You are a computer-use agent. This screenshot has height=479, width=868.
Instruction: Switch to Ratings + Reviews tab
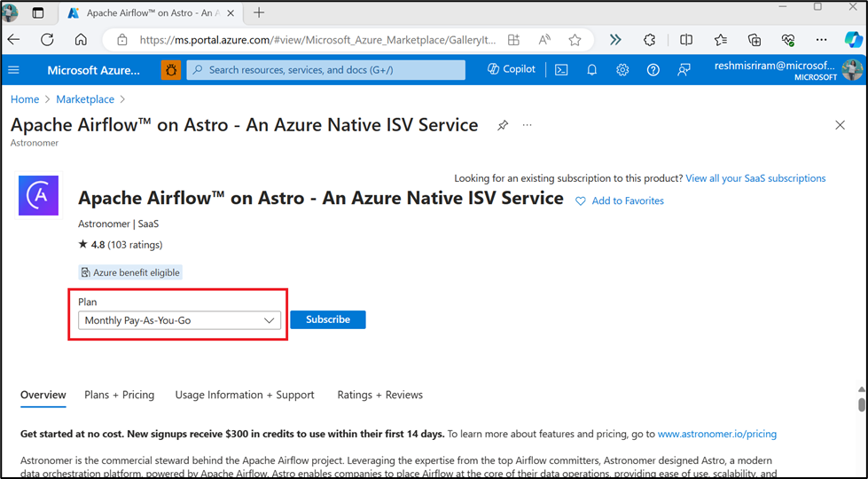[379, 395]
